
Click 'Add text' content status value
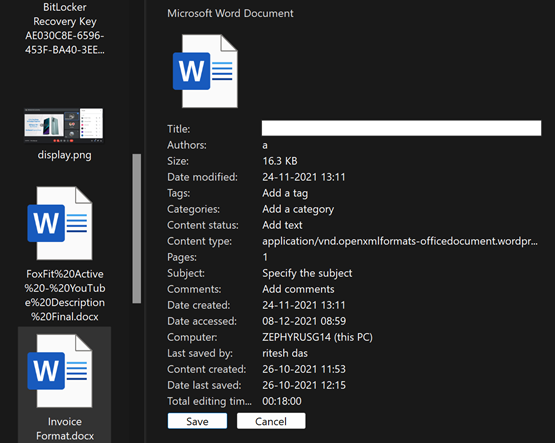[282, 225]
